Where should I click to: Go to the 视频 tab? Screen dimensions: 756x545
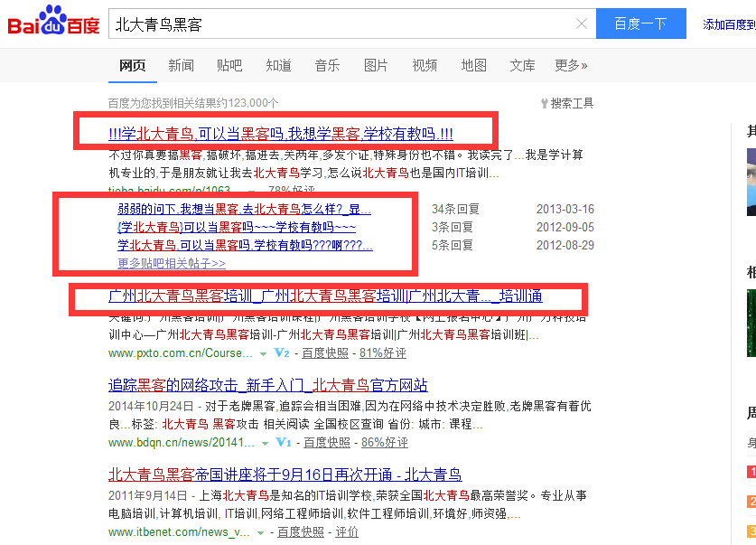coord(425,66)
